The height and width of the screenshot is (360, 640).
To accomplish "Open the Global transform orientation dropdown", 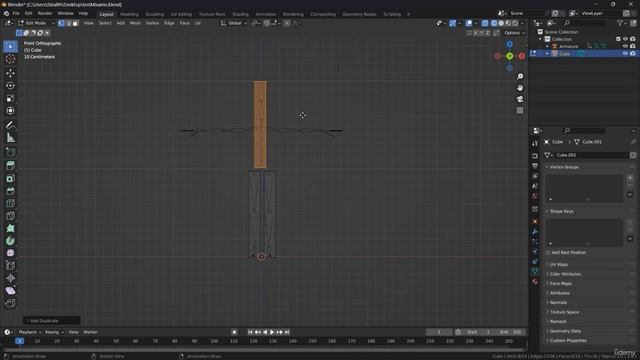I will (x=234, y=23).
